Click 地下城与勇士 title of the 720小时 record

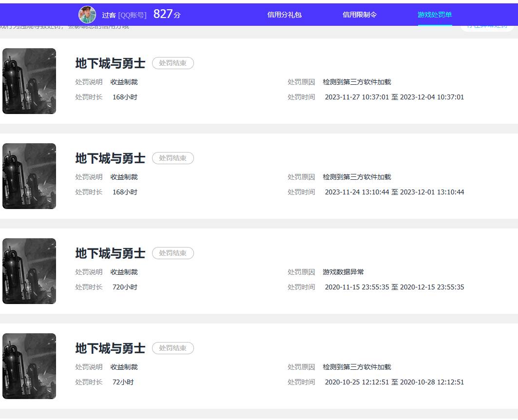pyautogui.click(x=110, y=253)
